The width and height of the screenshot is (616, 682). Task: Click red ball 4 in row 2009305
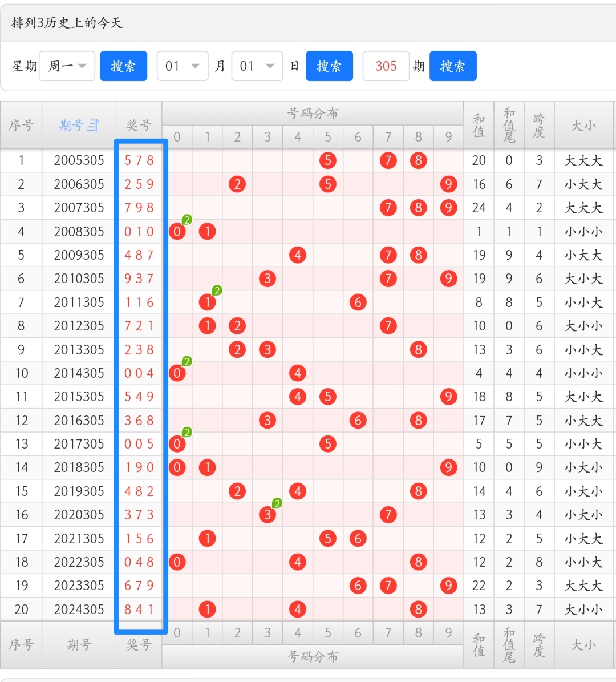(298, 255)
